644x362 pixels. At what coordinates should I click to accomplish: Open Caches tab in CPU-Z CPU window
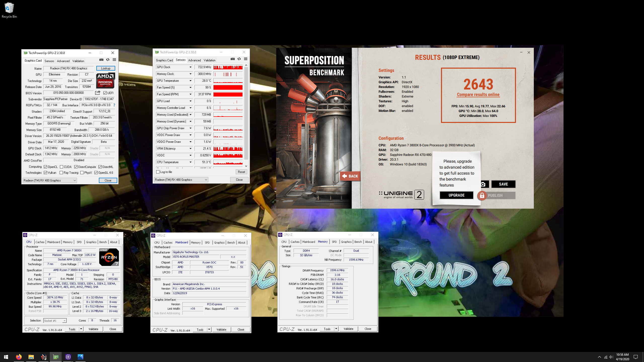40,242
